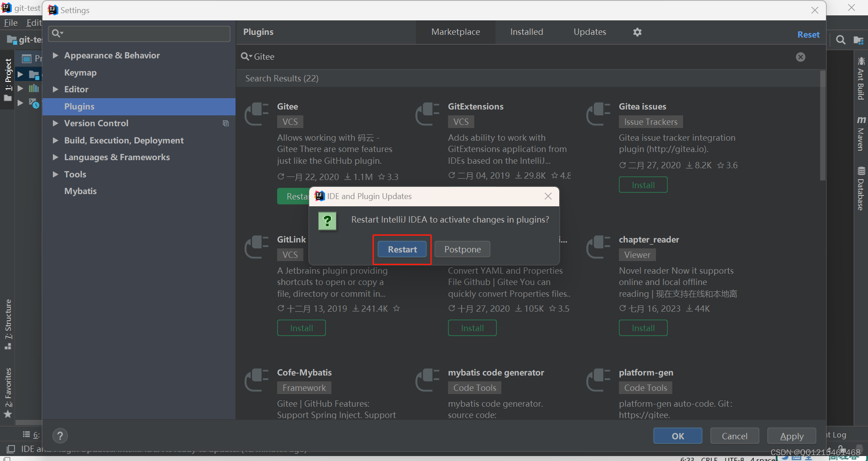
Task: Click the Cofe-Mybatis plugin icon
Action: pyautogui.click(x=257, y=380)
